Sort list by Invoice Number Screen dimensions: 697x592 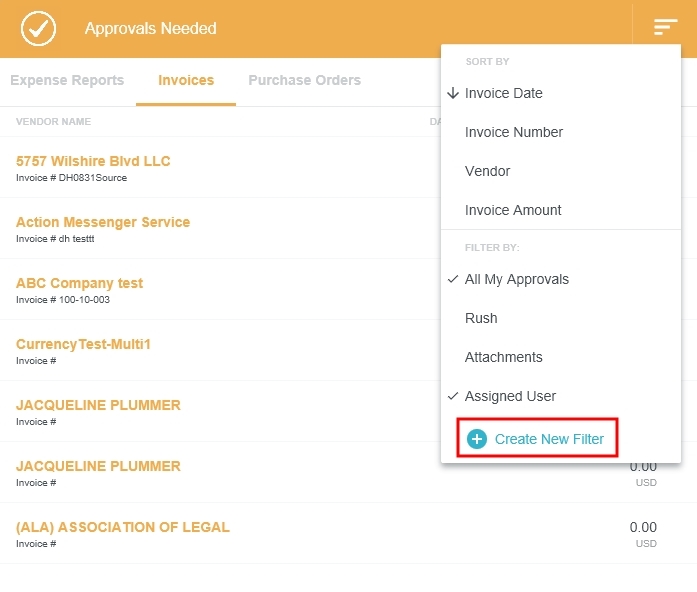pos(513,132)
